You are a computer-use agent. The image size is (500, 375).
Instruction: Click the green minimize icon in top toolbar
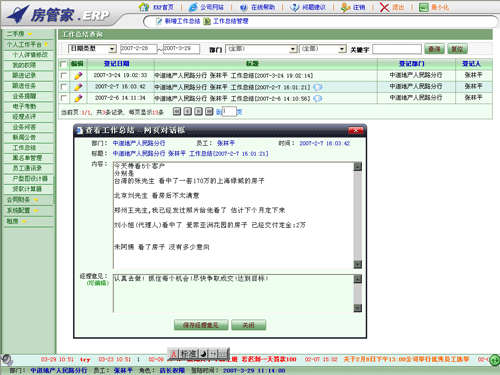(x=423, y=7)
